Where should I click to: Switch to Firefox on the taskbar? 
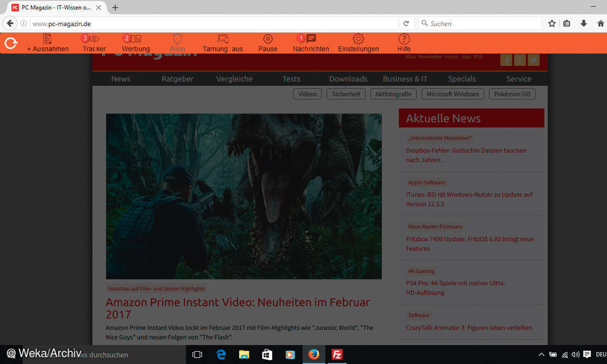pos(314,354)
